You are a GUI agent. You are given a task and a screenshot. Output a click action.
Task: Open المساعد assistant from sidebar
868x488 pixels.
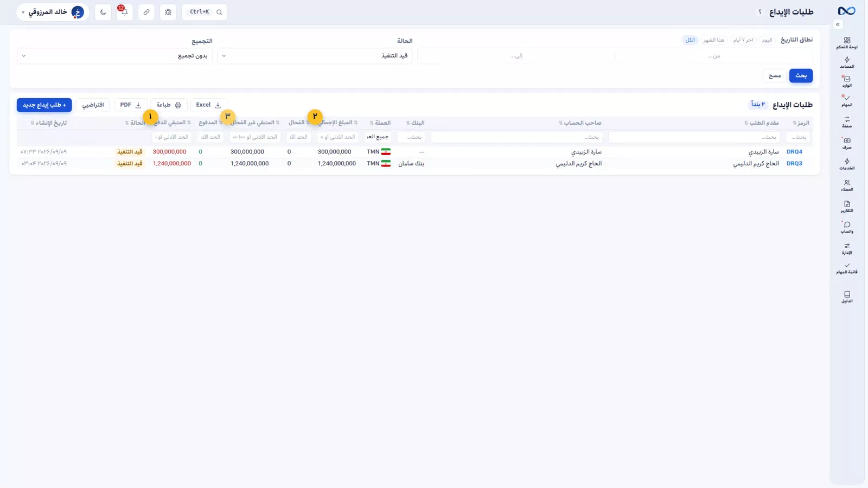click(x=847, y=62)
